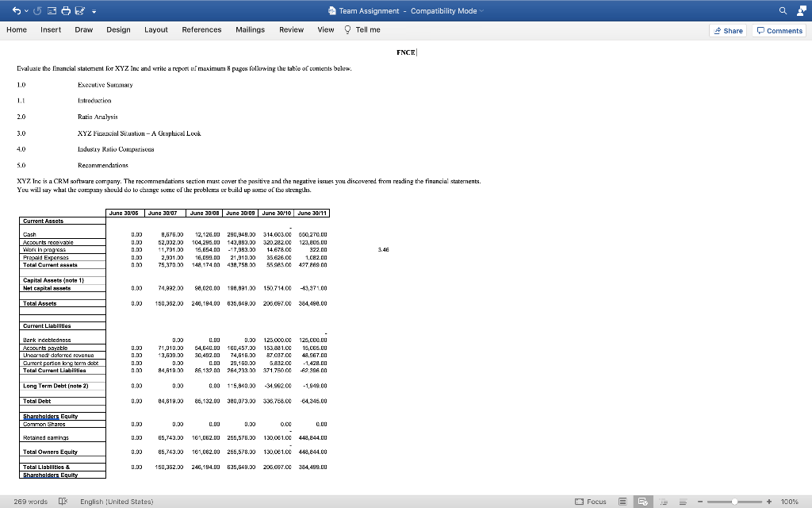
Task: Open the References tab
Action: [201, 29]
